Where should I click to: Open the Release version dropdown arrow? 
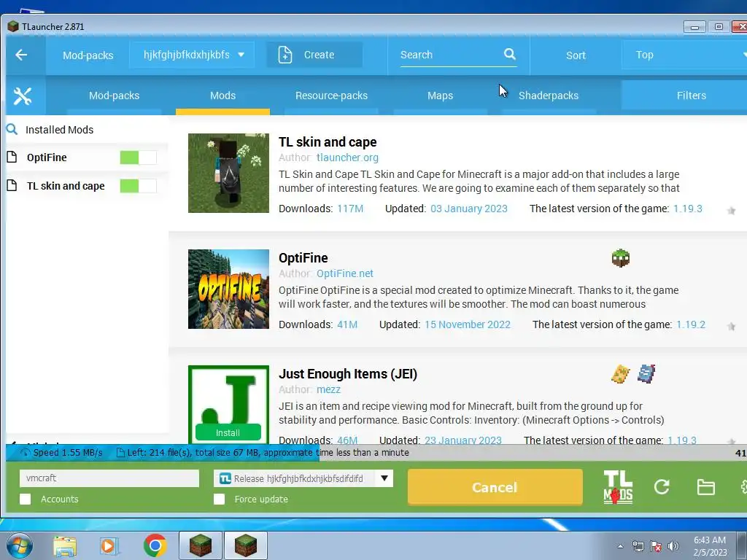point(384,478)
